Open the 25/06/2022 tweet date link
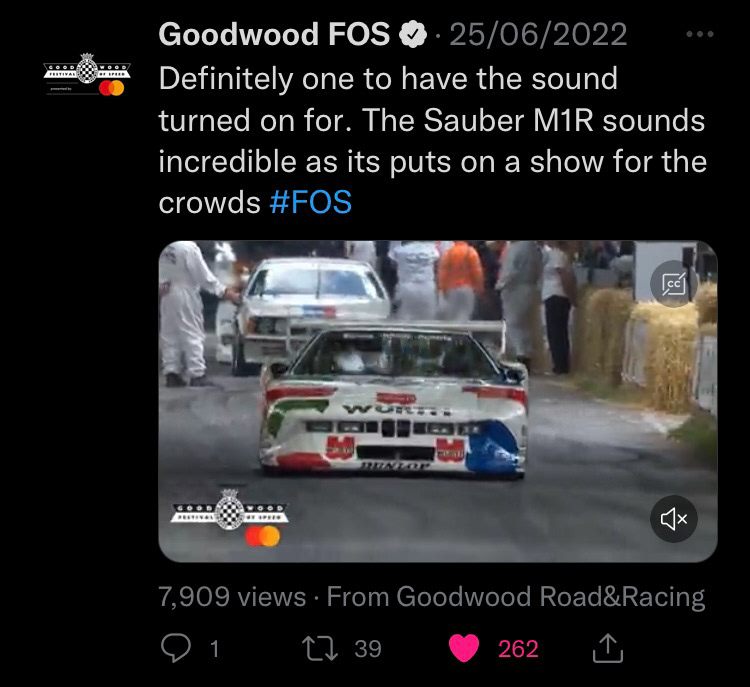This screenshot has width=750, height=687. 538,34
